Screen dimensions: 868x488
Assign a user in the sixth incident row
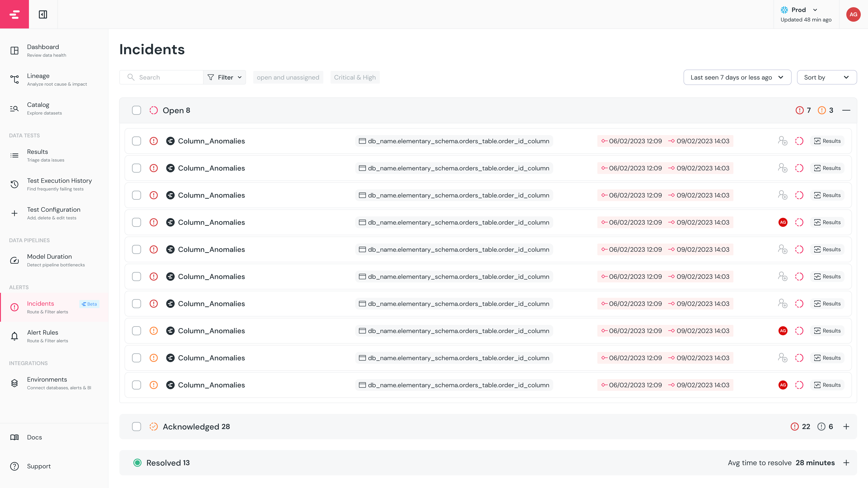tap(782, 276)
